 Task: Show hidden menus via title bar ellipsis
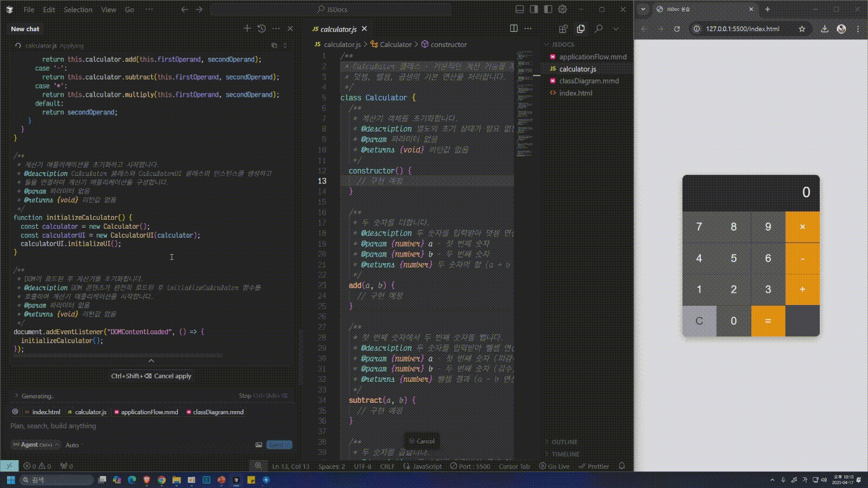[149, 10]
